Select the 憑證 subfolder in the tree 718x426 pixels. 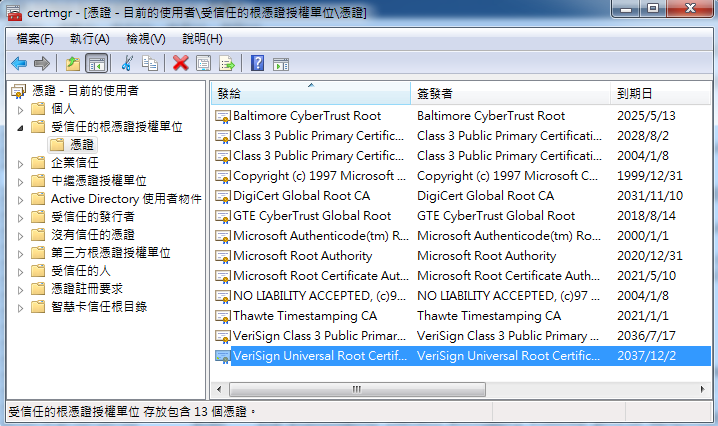pyautogui.click(x=82, y=145)
